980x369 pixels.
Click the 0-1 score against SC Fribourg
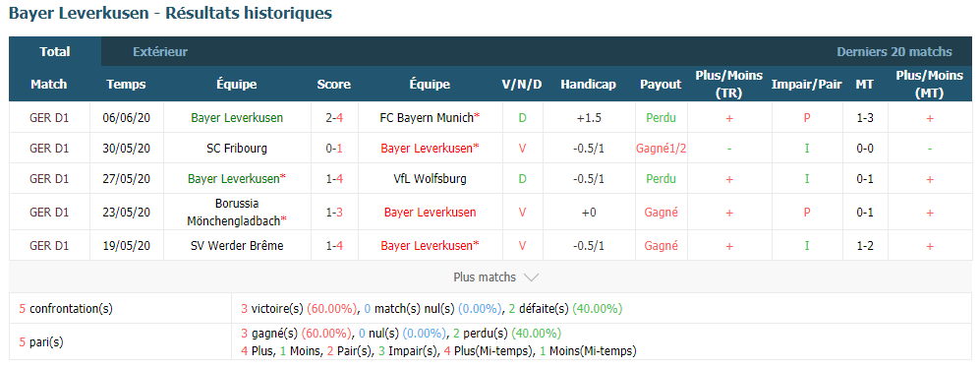click(x=334, y=149)
